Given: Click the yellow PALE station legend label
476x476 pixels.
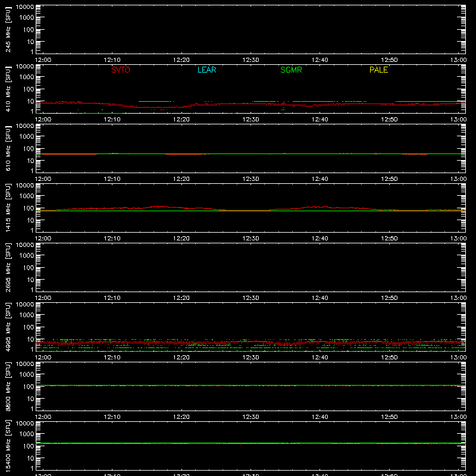Looking at the screenshot, I should tap(378, 70).
